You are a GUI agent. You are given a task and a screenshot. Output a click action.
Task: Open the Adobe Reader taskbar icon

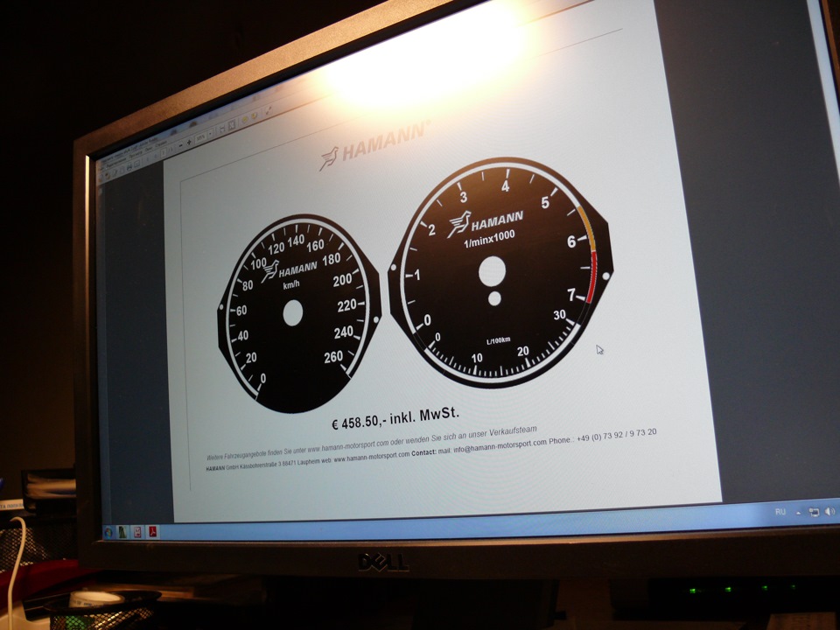152,531
